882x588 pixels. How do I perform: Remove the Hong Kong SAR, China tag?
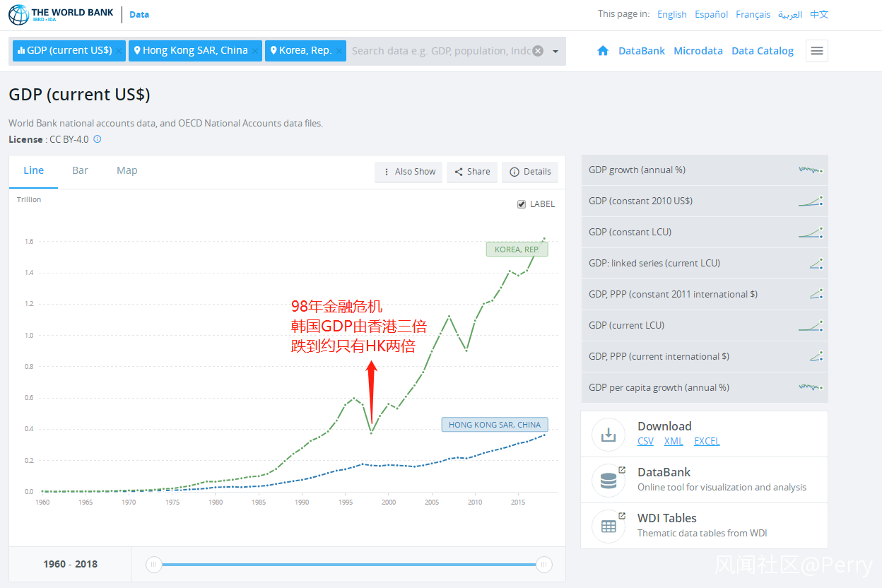255,51
